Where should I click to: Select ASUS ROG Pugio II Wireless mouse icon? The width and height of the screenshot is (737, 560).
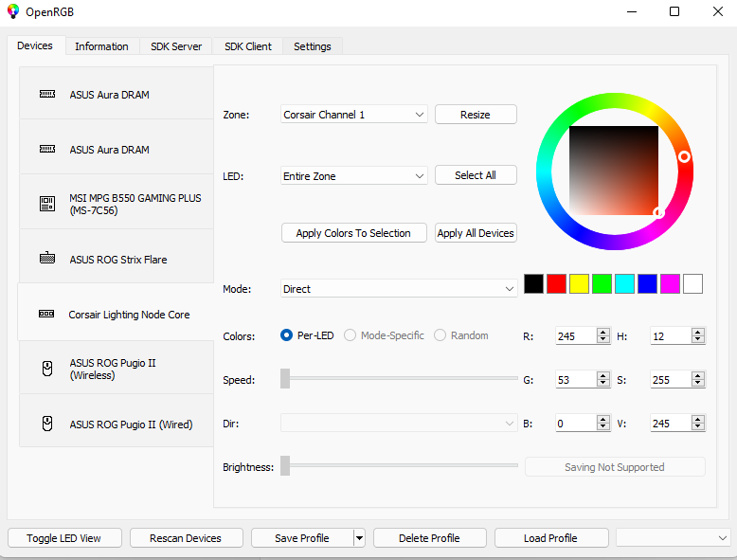[x=47, y=369]
